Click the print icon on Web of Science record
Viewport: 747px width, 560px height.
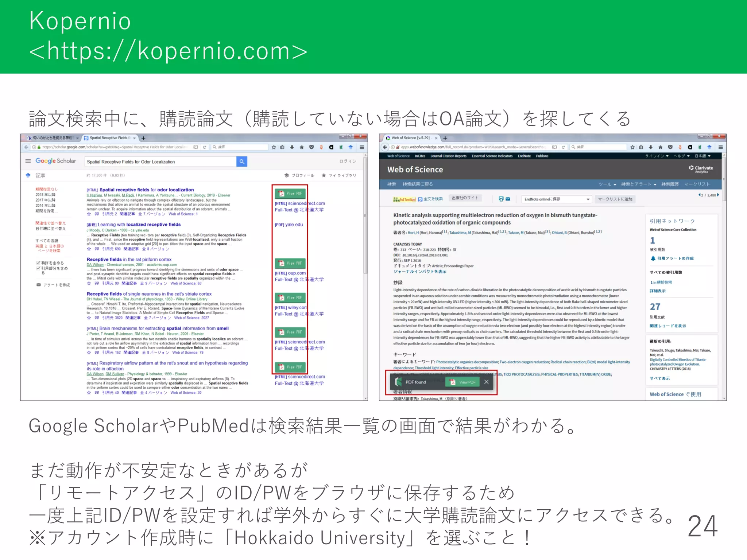(501, 199)
